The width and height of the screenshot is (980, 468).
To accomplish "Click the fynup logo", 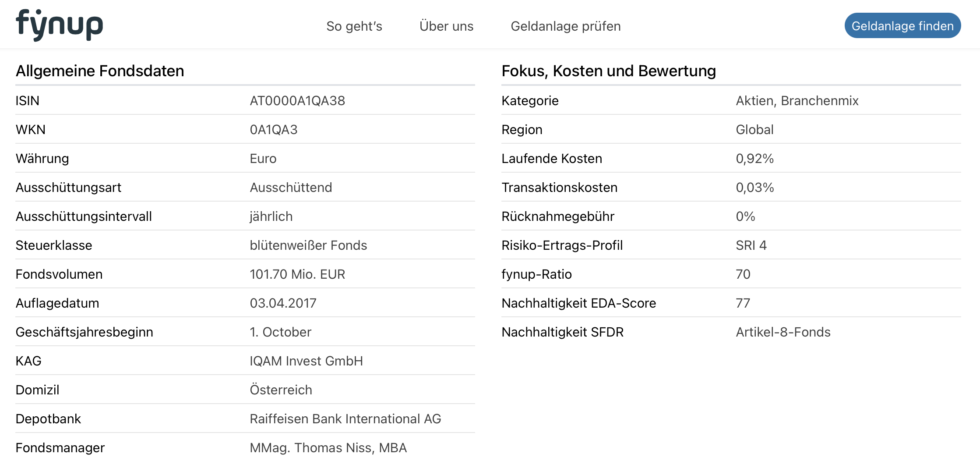I will pyautogui.click(x=60, y=25).
